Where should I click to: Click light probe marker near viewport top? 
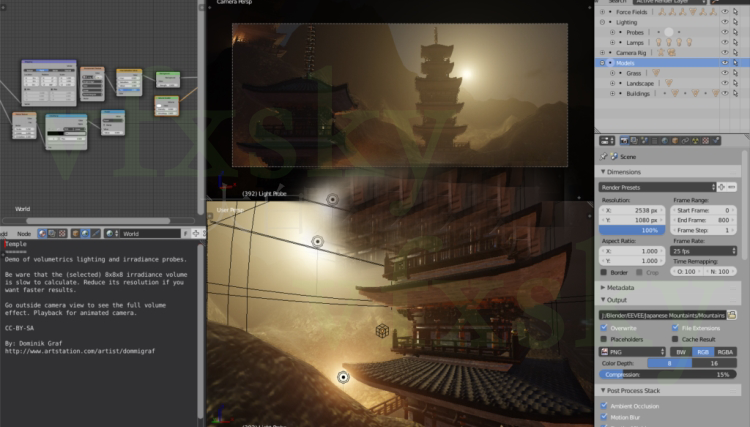pos(332,199)
